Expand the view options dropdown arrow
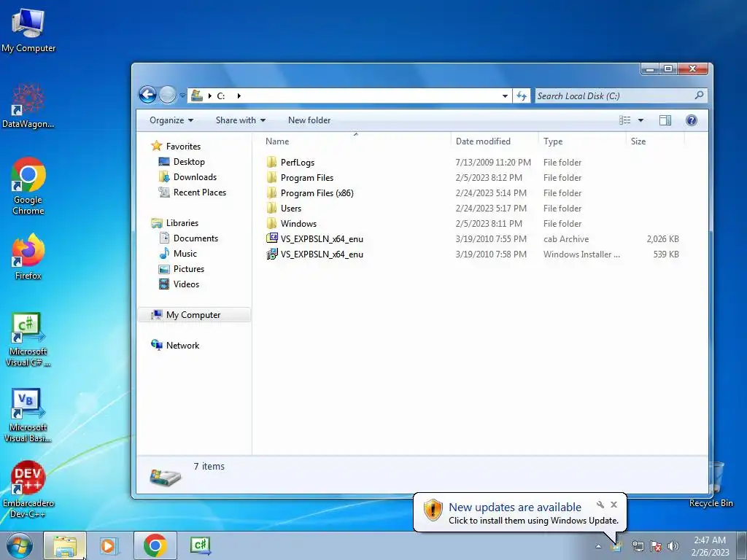 coord(640,120)
